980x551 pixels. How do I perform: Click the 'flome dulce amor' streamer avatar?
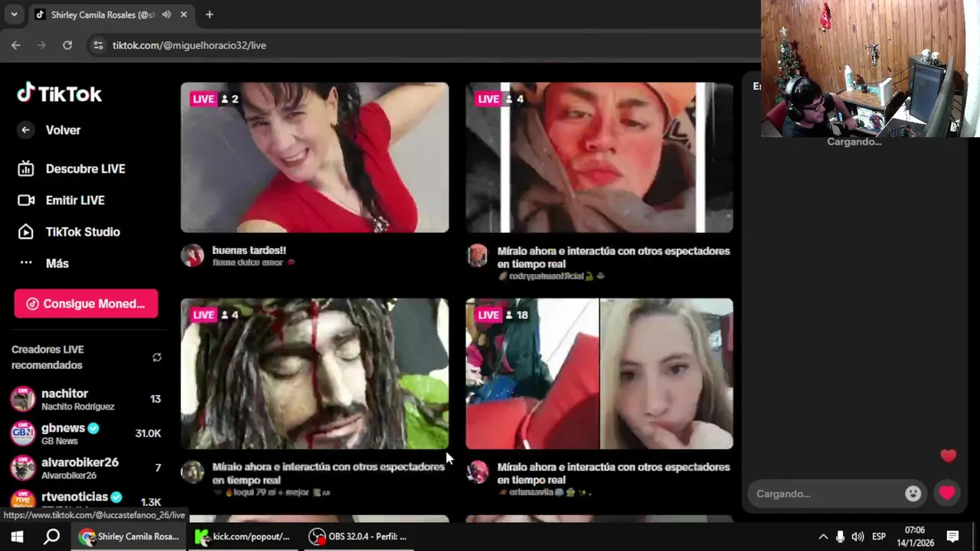coord(192,256)
